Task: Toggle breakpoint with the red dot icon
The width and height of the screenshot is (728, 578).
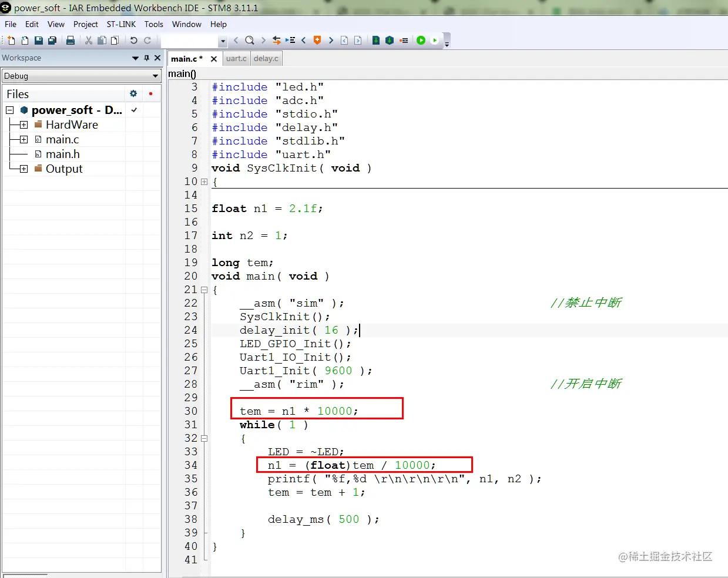Action: (404, 41)
